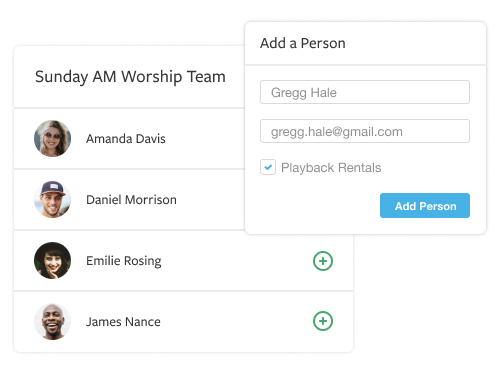Screen dimensions: 500x375
Task: Click the Playback Rentals label text
Action: click(331, 168)
